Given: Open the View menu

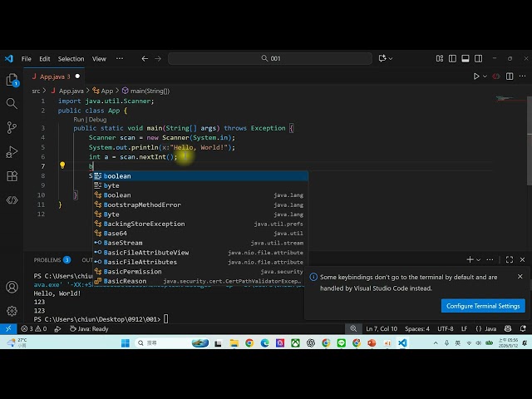Looking at the screenshot, I should 99,59.
